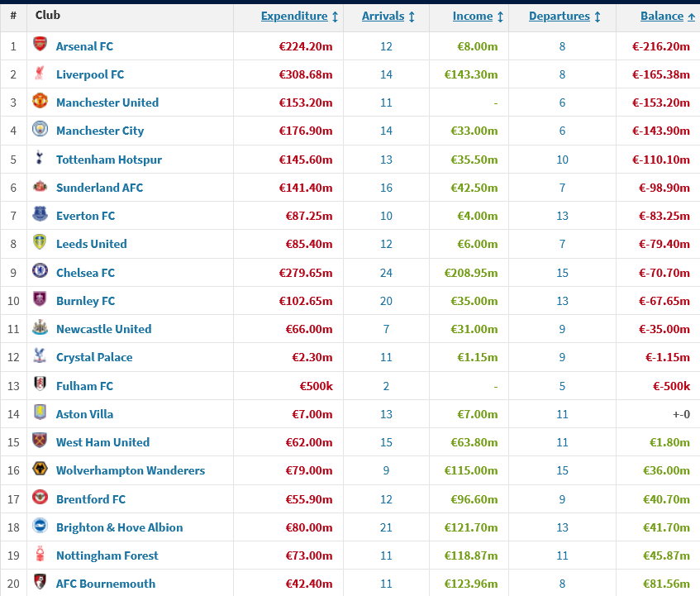Open the Brentford FC club link

click(x=91, y=499)
